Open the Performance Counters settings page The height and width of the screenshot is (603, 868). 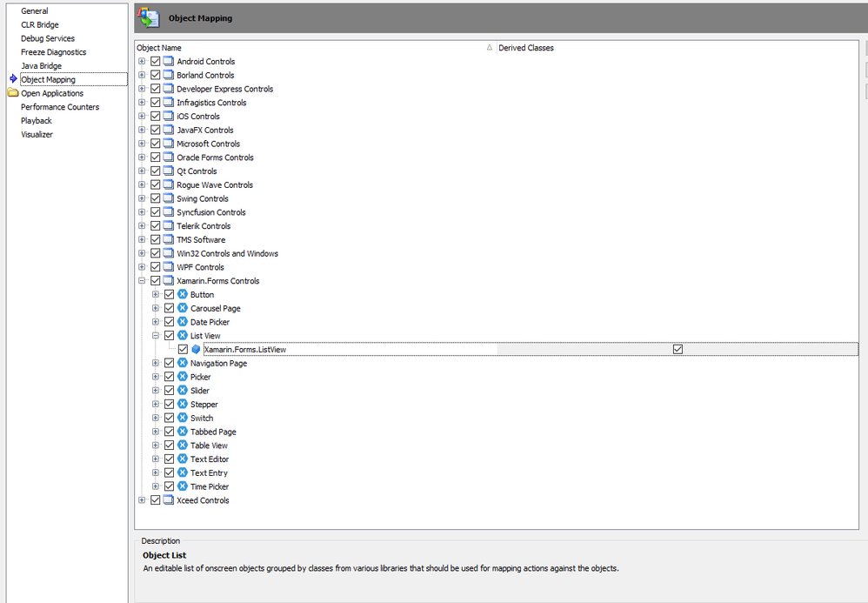pyautogui.click(x=60, y=107)
